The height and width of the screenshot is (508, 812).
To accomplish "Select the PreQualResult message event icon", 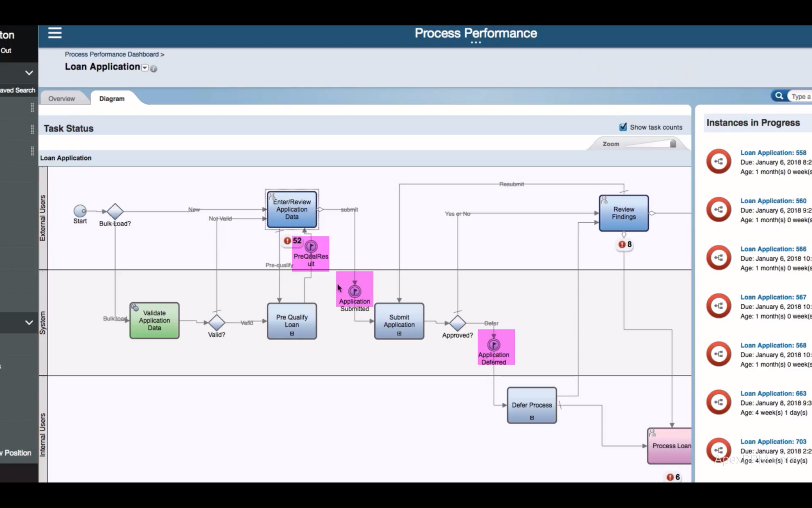I will point(311,246).
